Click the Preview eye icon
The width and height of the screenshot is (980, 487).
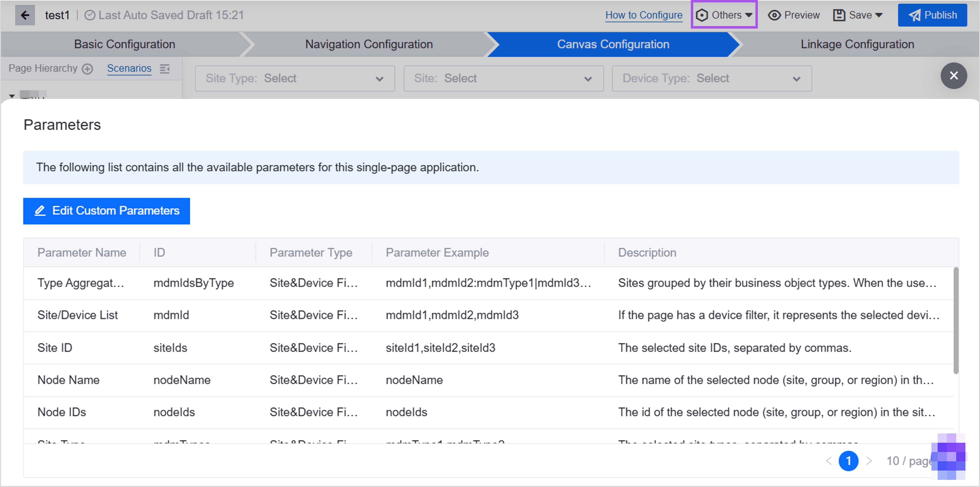pos(774,15)
